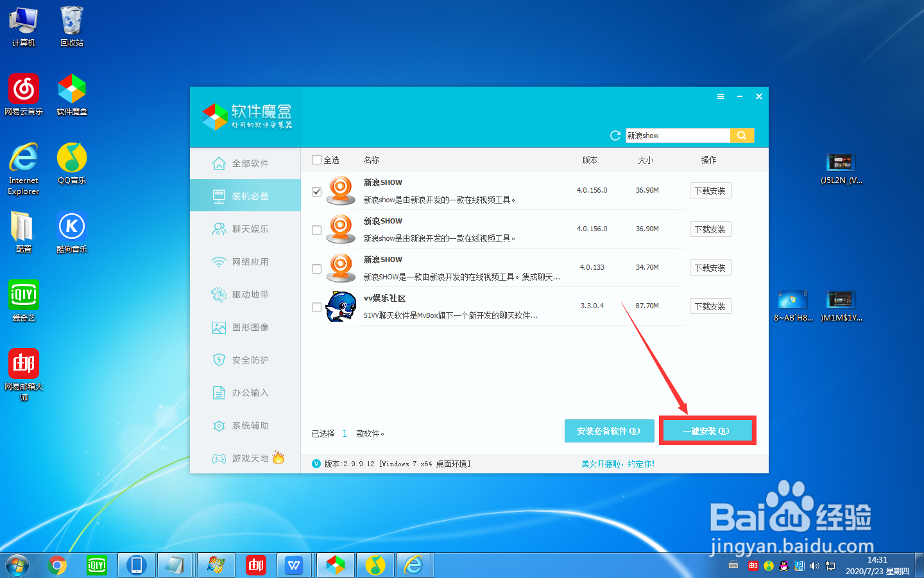This screenshot has width=924, height=578.
Task: Check the 新浪SHOW 4.0.133 checkbox
Action: click(x=316, y=268)
